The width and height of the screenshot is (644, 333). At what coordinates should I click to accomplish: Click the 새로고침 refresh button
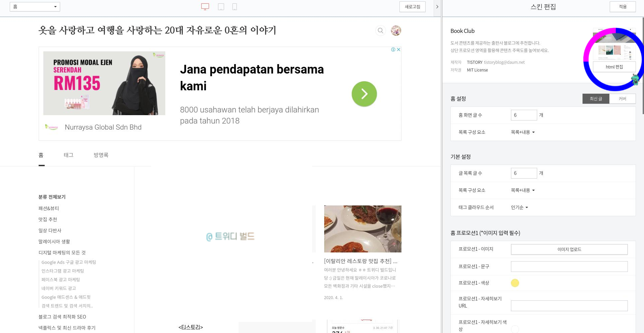(412, 7)
